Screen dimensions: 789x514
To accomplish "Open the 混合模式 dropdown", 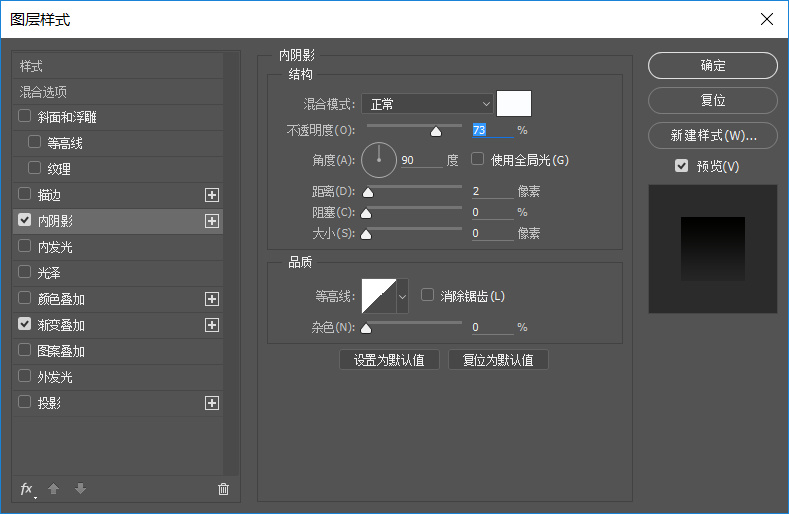I will (x=427, y=104).
